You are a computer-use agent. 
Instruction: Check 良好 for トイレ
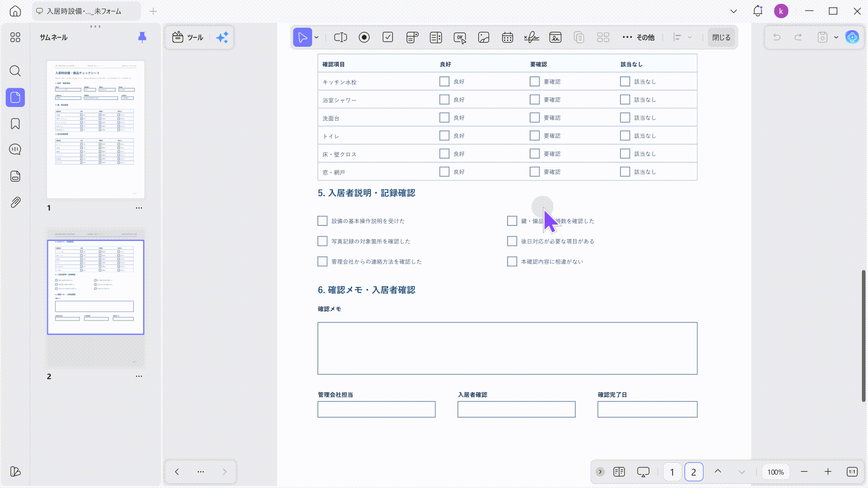[x=445, y=136]
